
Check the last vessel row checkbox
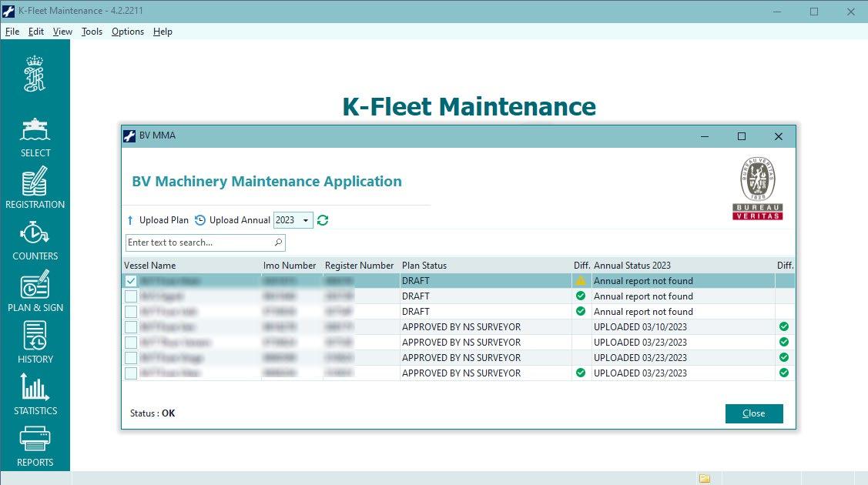(131, 373)
